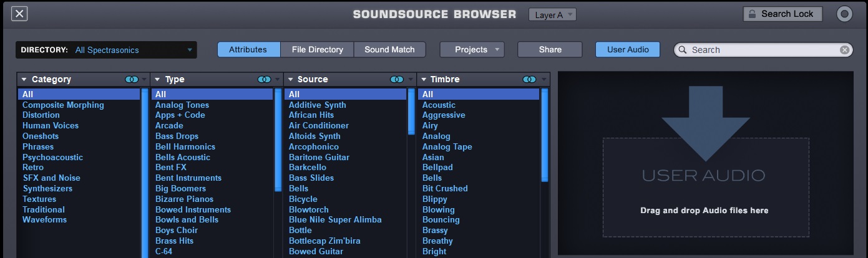Select Analog Tape timbre
The height and width of the screenshot is (258, 868).
tap(447, 146)
